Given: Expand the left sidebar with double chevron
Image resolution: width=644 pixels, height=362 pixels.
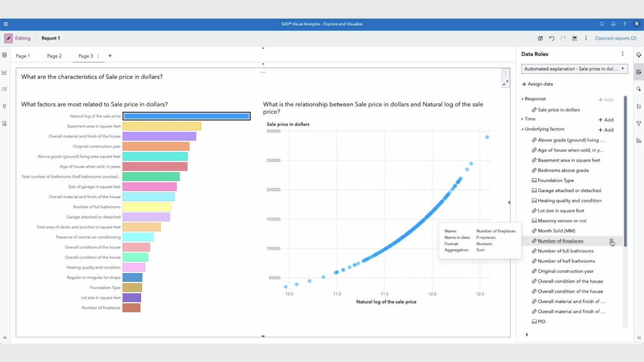Looking at the screenshot, I should pyautogui.click(x=5, y=338).
